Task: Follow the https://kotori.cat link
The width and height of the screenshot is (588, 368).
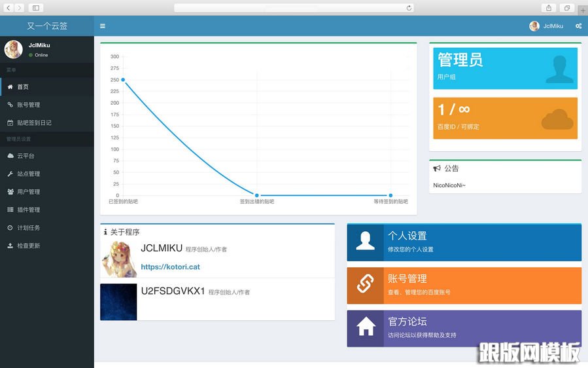Action: click(170, 267)
